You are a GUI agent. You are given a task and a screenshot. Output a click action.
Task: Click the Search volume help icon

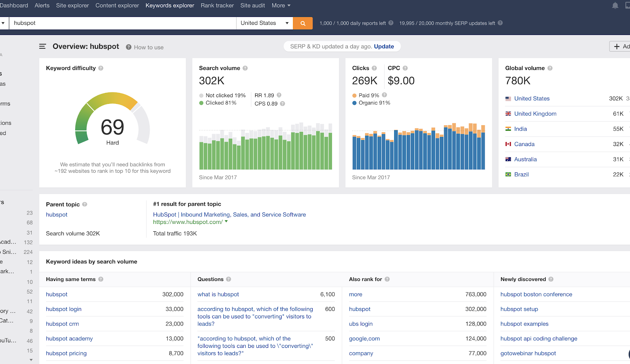pyautogui.click(x=245, y=68)
